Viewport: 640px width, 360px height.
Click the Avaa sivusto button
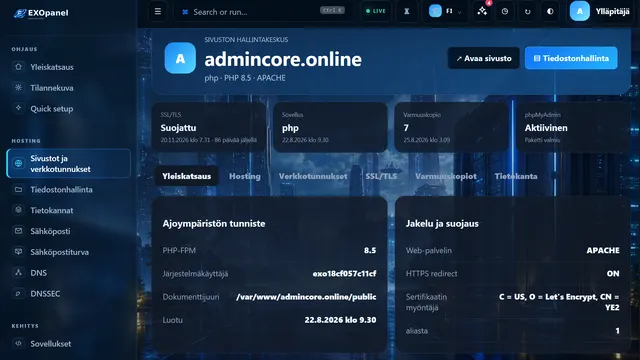coord(484,58)
